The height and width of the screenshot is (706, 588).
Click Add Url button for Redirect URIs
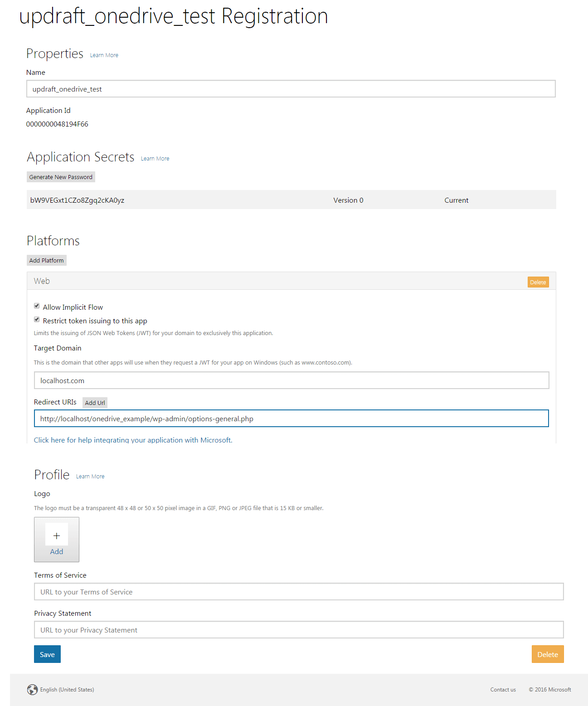pyautogui.click(x=95, y=403)
